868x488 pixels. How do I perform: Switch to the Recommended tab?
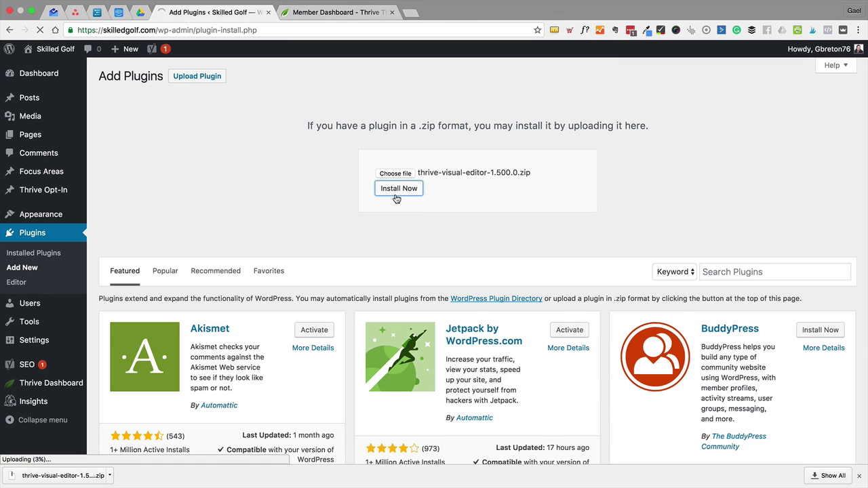click(x=216, y=270)
